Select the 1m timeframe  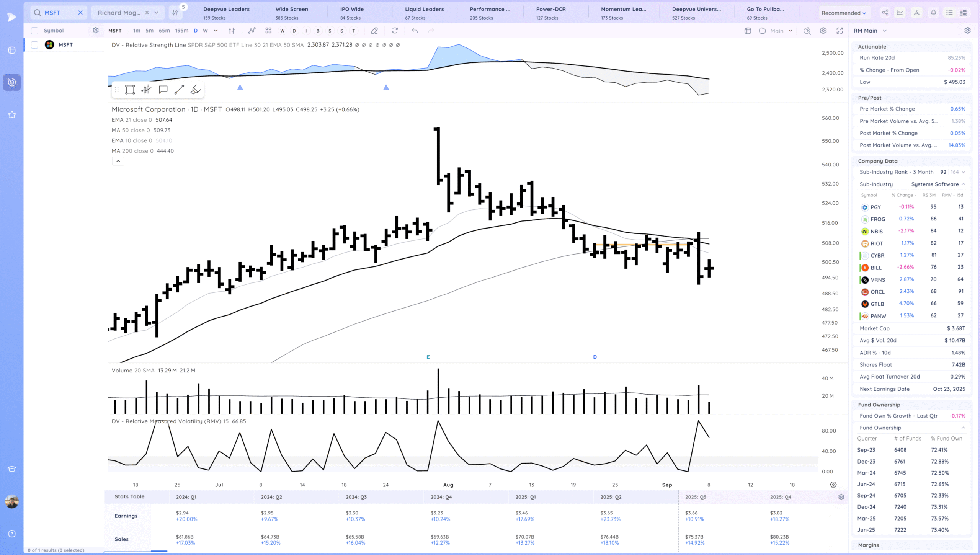pos(137,31)
